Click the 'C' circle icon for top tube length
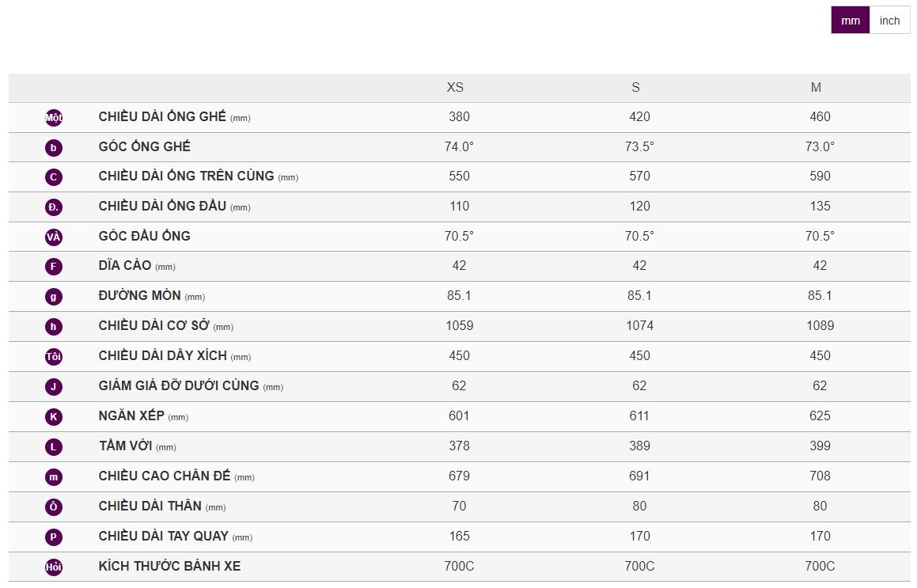The width and height of the screenshot is (917, 588). [x=54, y=177]
